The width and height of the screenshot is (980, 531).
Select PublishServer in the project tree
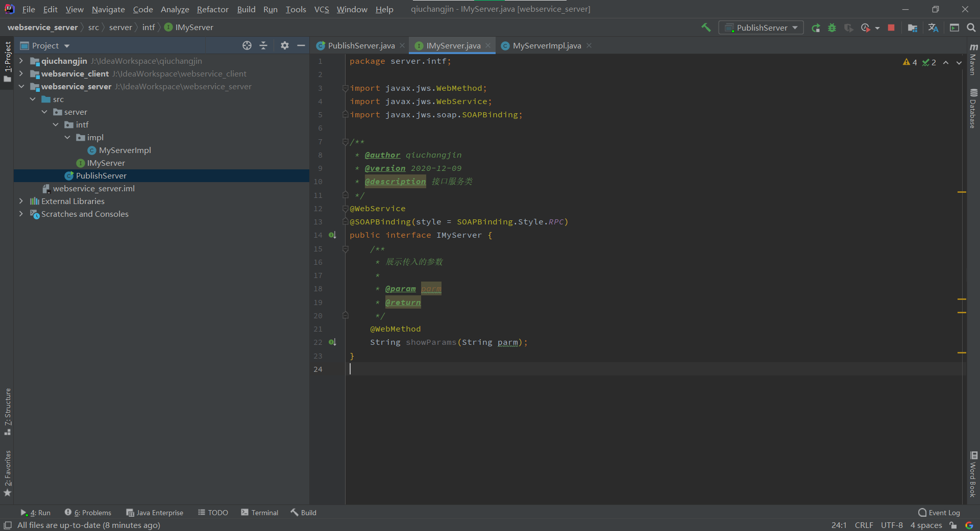[x=101, y=175]
